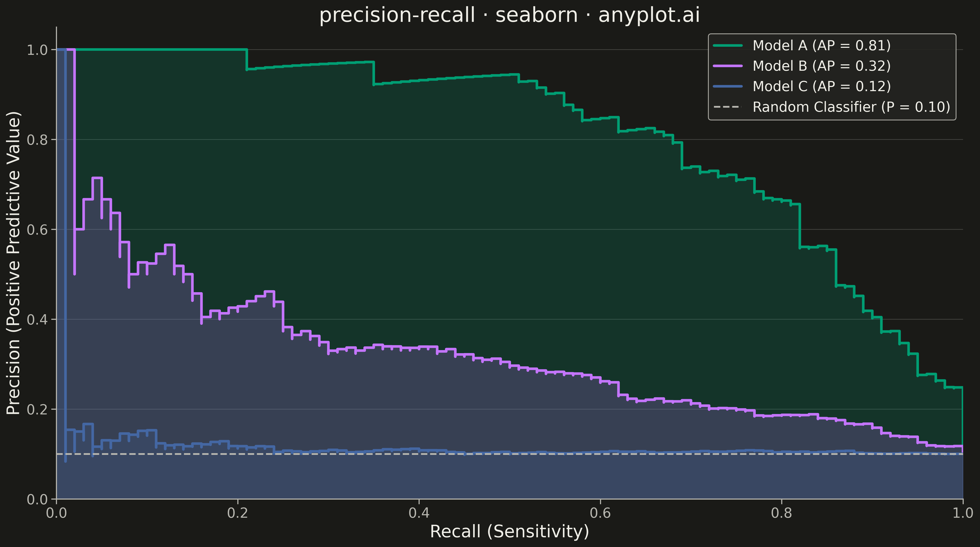Click the Random Classifier (P = 0.10) label
Viewport: 980px width, 547px height.
click(x=851, y=107)
